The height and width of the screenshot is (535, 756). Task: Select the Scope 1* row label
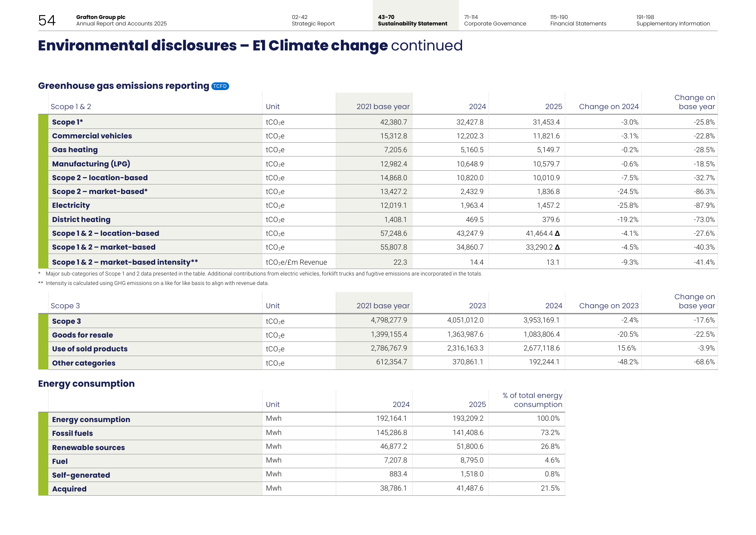pos(68,122)
